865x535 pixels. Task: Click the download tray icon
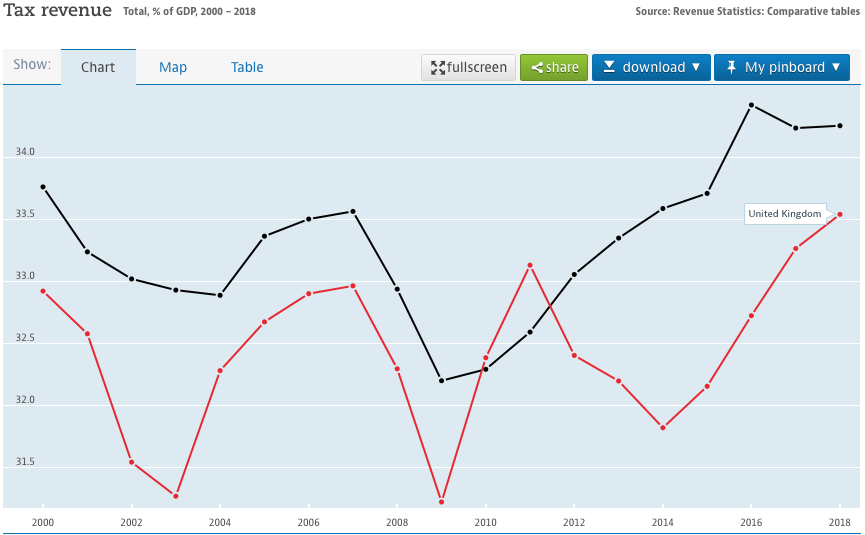pyautogui.click(x=608, y=68)
